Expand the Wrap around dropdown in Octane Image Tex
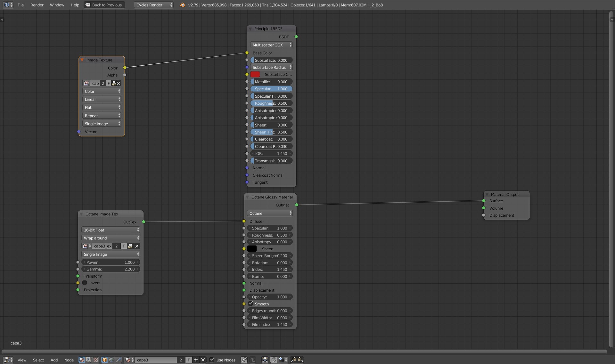Screen dimensions: 615x364 pyautogui.click(x=110, y=238)
